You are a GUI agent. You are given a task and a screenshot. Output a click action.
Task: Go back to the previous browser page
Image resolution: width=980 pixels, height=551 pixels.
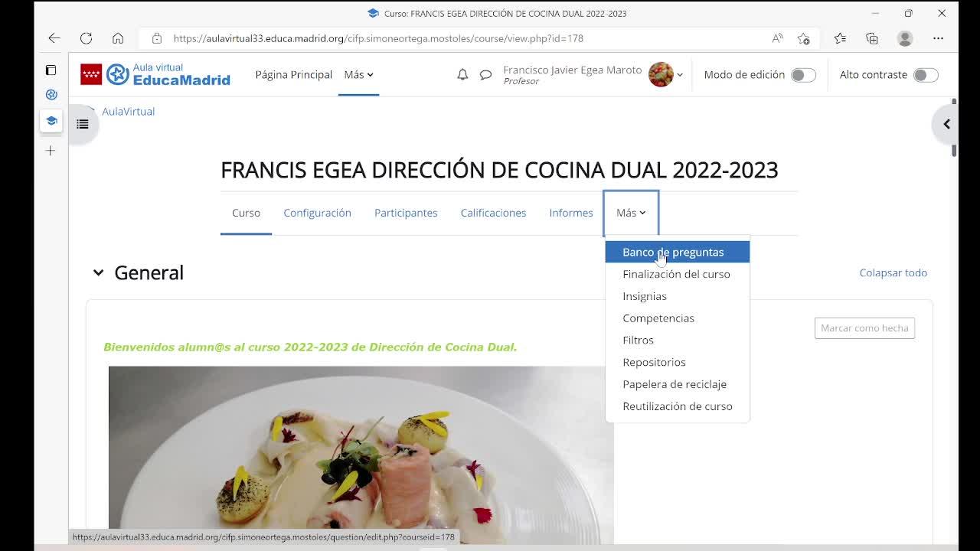(54, 38)
